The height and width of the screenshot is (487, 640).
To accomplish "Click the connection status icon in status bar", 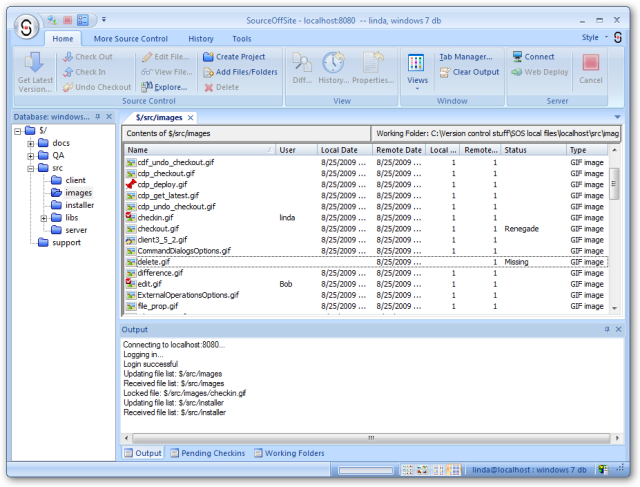I will [603, 470].
